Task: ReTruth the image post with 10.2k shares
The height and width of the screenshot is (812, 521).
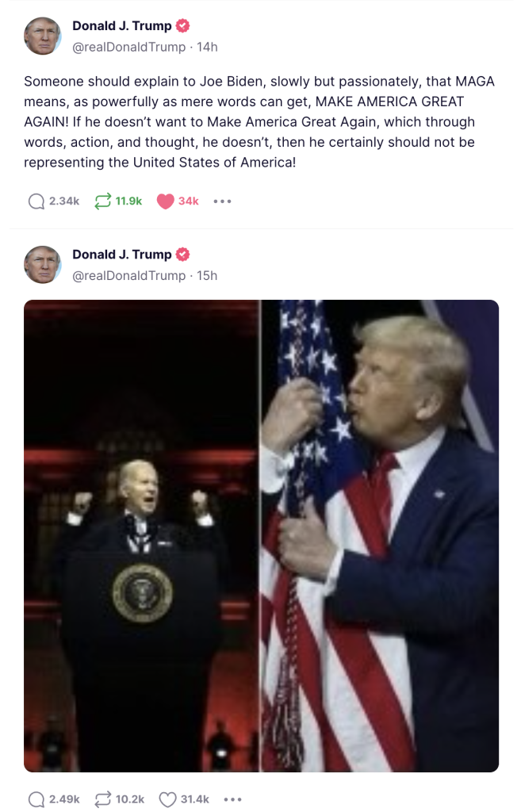Action: point(102,799)
